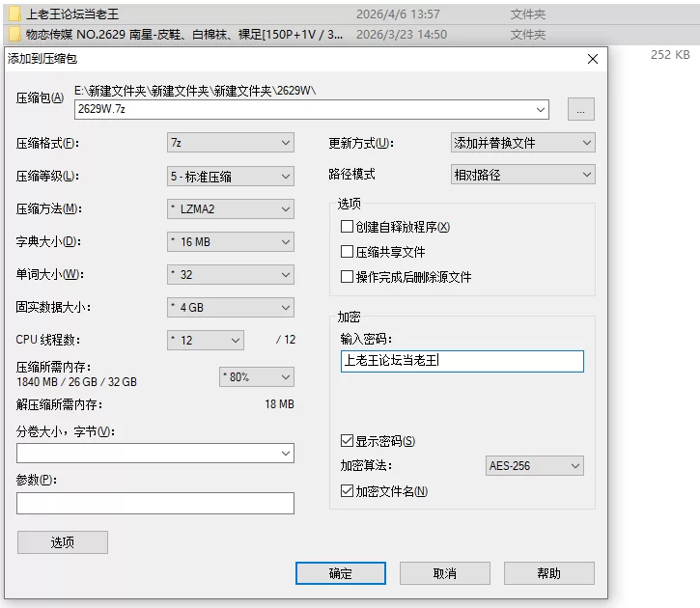
Task: Click folder icon of 物恋传媒 NO.2629 row
Action: coord(15,35)
